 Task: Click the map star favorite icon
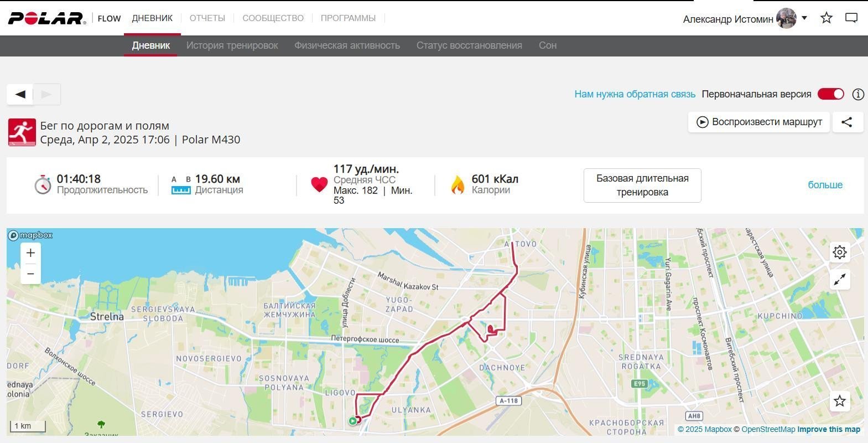pos(840,401)
